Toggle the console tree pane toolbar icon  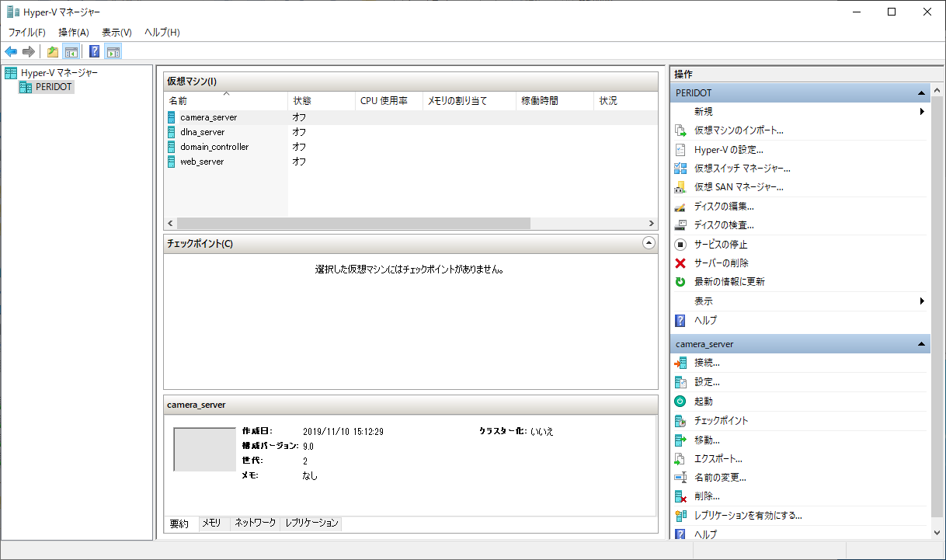click(x=71, y=52)
